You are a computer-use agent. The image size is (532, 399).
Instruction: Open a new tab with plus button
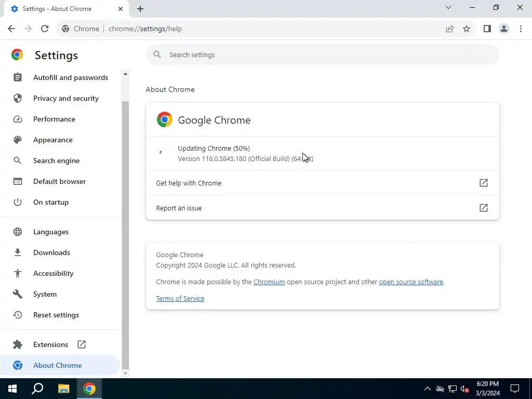pyautogui.click(x=140, y=9)
